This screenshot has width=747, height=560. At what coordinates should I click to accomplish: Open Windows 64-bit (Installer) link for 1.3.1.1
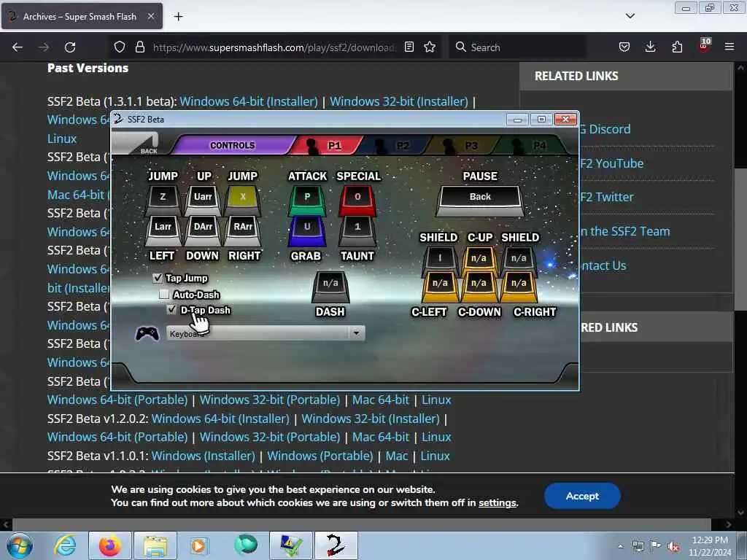pos(249,101)
